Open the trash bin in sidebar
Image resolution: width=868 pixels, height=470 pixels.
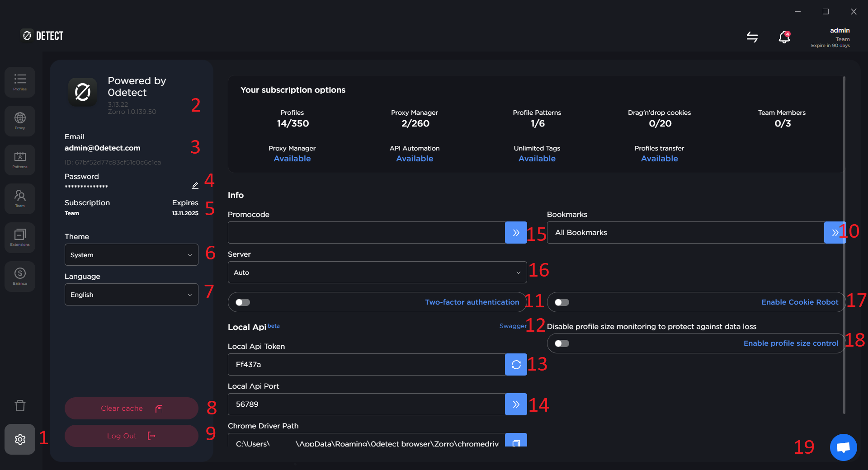click(x=20, y=405)
